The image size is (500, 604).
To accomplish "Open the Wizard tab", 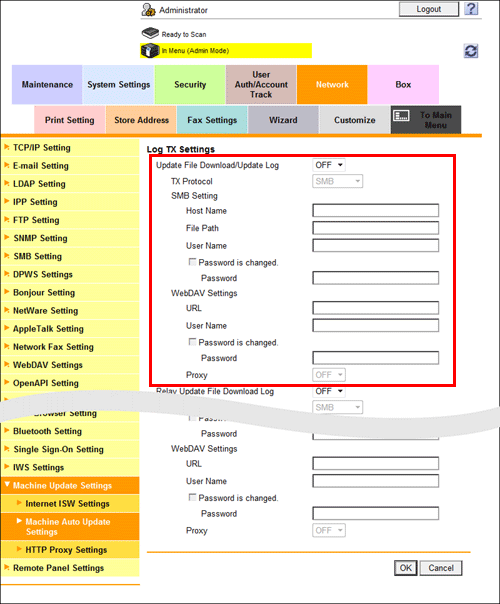I will (x=283, y=120).
